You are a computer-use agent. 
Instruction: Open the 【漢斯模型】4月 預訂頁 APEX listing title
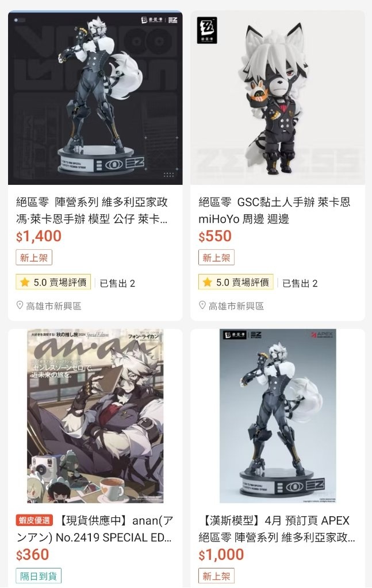click(x=277, y=529)
